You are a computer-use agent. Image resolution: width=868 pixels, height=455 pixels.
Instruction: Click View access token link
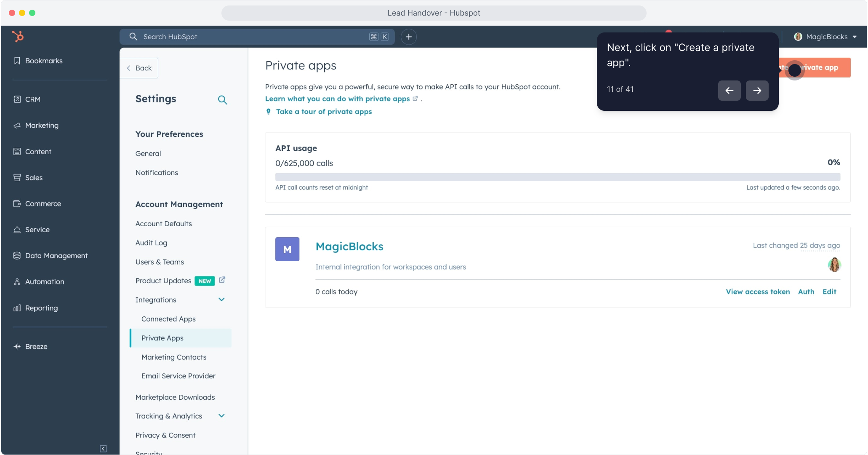(758, 292)
